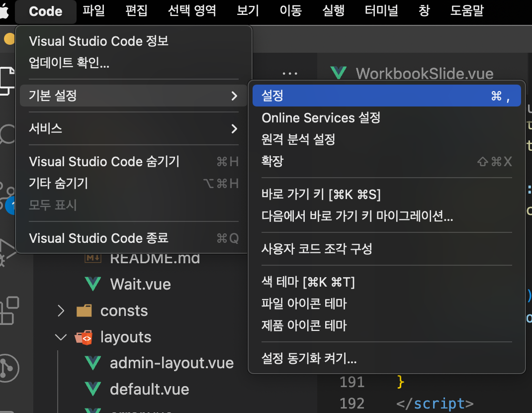Viewport: 532px width, 413px height.
Task: Click the yellow minimize window dot
Action: [9, 39]
